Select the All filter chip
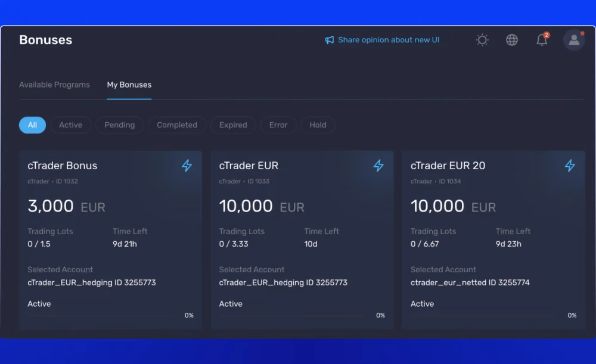596x364 pixels. click(32, 125)
